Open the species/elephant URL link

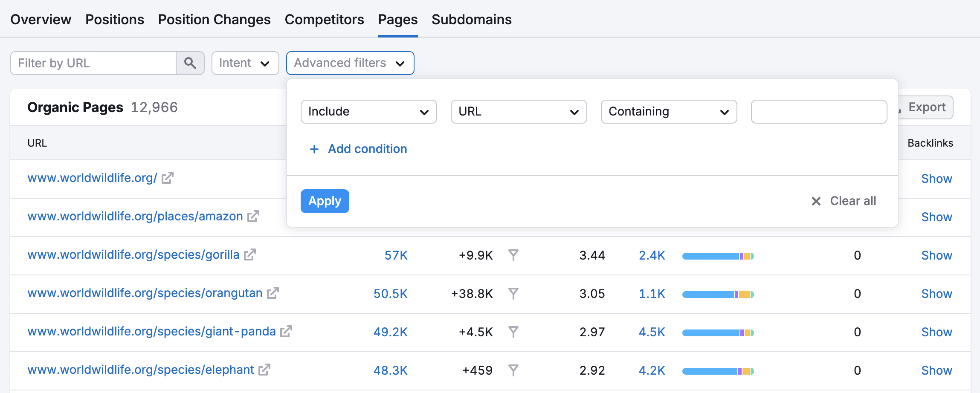click(x=141, y=370)
